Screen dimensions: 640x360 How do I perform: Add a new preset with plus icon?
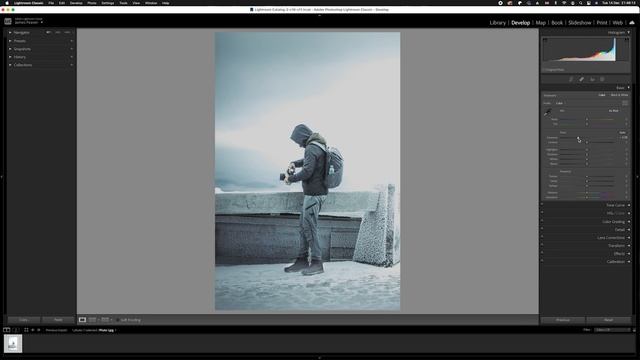click(x=71, y=41)
